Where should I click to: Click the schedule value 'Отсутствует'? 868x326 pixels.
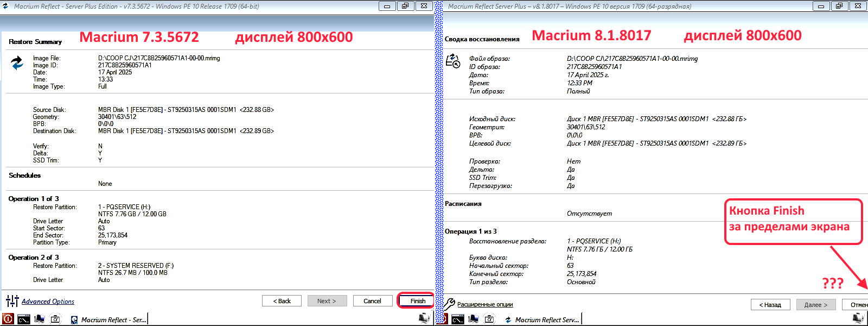pos(589,214)
